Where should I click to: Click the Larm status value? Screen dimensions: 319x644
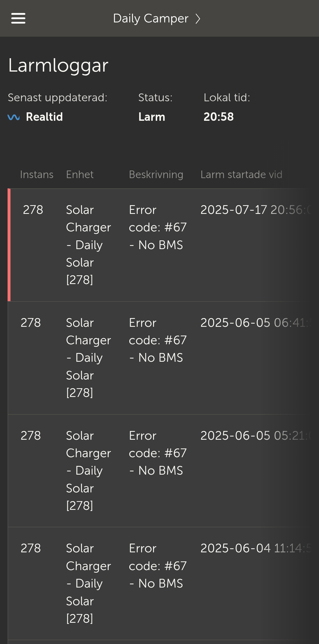(x=152, y=117)
